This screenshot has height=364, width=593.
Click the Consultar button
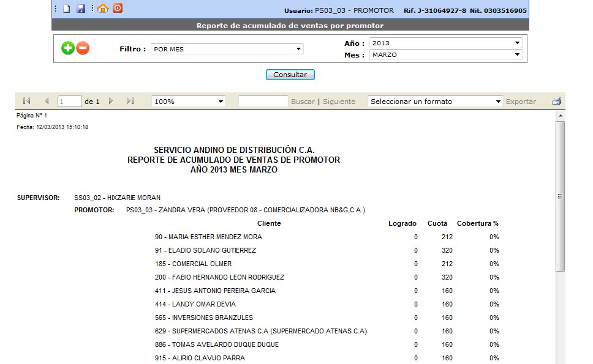pyautogui.click(x=290, y=75)
